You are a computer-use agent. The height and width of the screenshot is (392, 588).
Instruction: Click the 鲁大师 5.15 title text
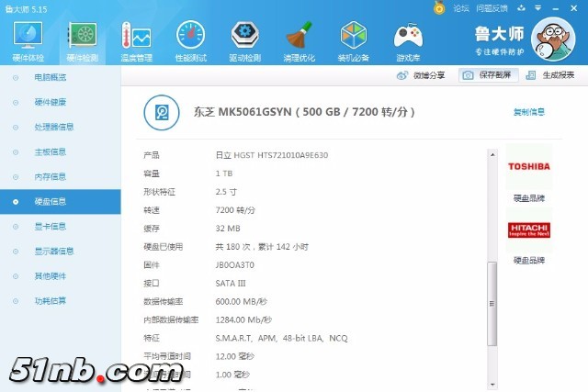(26, 9)
